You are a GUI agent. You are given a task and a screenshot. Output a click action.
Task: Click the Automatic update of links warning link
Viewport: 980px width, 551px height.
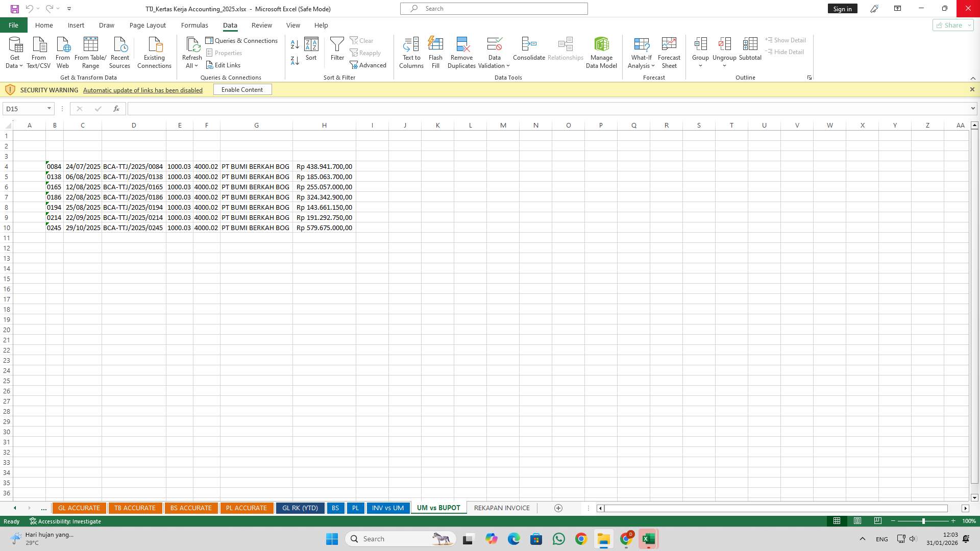coord(142,90)
